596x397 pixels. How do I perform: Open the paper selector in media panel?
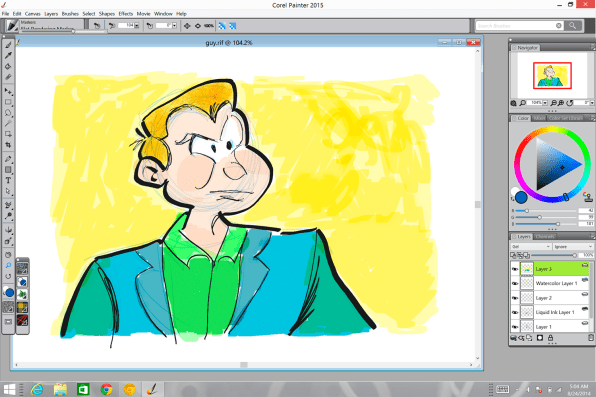[22, 269]
